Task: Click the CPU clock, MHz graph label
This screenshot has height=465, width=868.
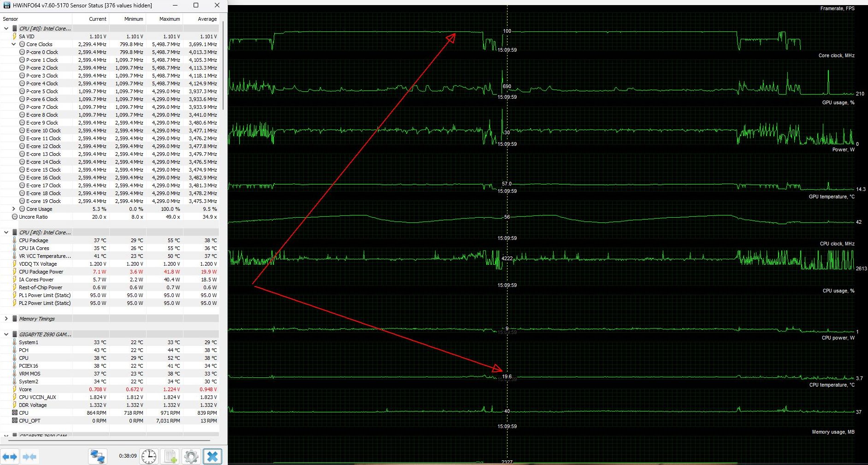Action: point(837,244)
